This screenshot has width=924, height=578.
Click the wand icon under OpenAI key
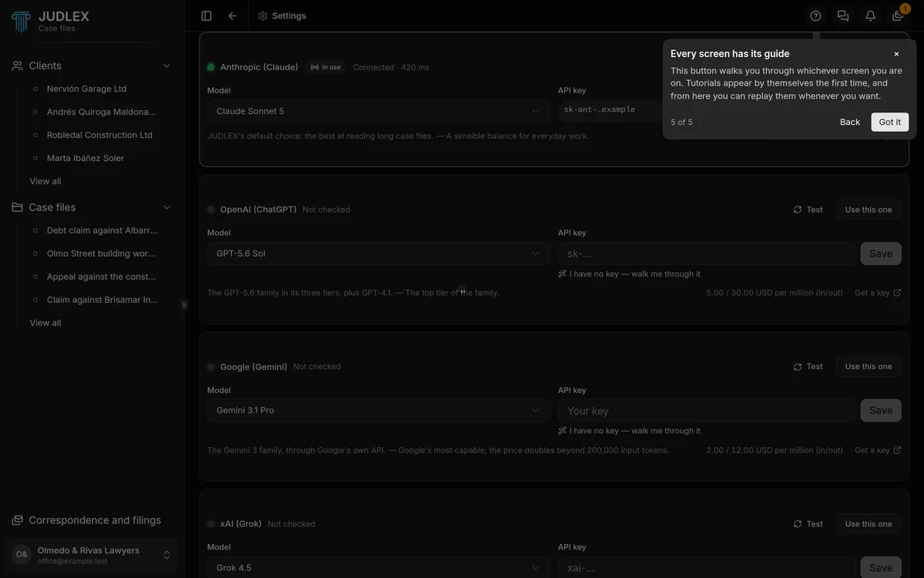pyautogui.click(x=563, y=274)
